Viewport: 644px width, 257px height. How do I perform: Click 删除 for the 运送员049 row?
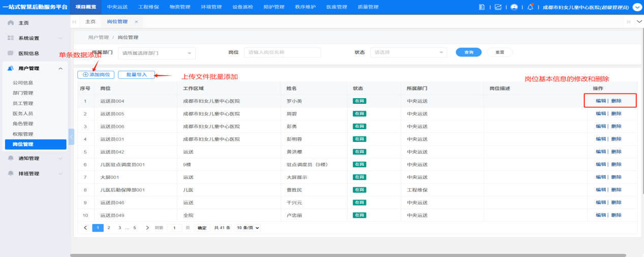[616, 215]
